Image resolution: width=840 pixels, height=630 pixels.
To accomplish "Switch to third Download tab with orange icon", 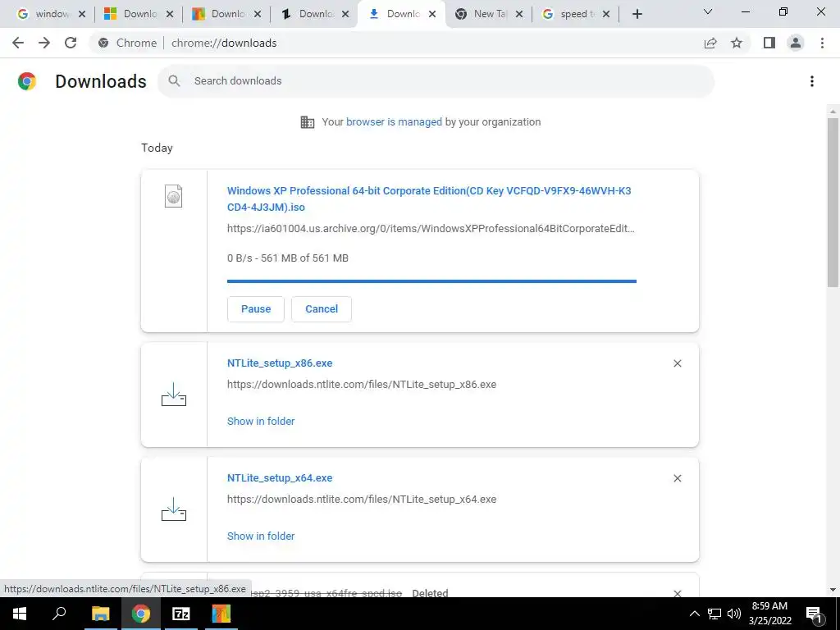I will (227, 15).
